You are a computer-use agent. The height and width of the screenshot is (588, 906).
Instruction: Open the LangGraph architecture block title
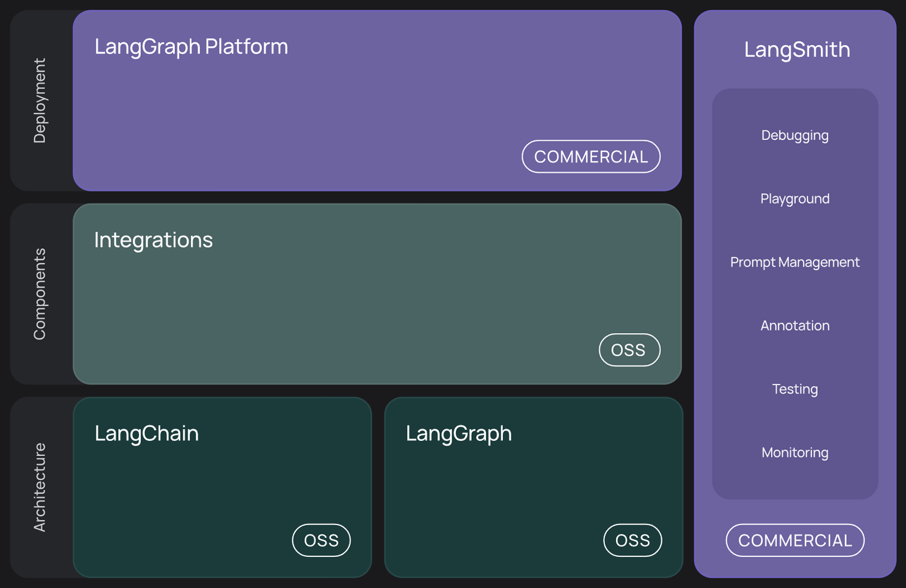tap(458, 434)
